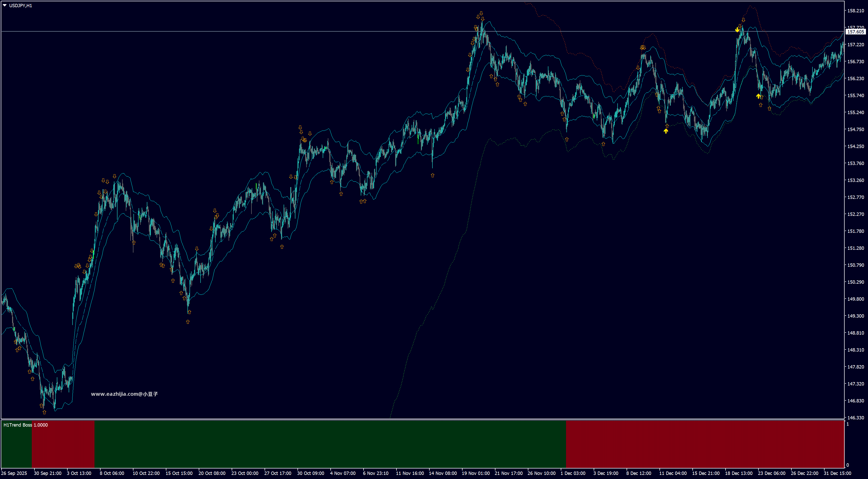Click the 10 Oct 22:00 time label
The height and width of the screenshot is (479, 868).
tap(146, 473)
